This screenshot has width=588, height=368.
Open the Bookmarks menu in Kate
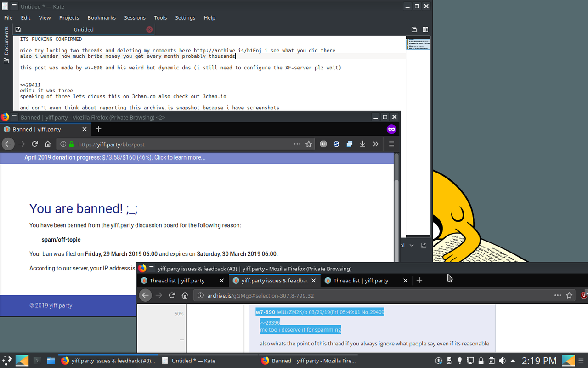[102, 17]
